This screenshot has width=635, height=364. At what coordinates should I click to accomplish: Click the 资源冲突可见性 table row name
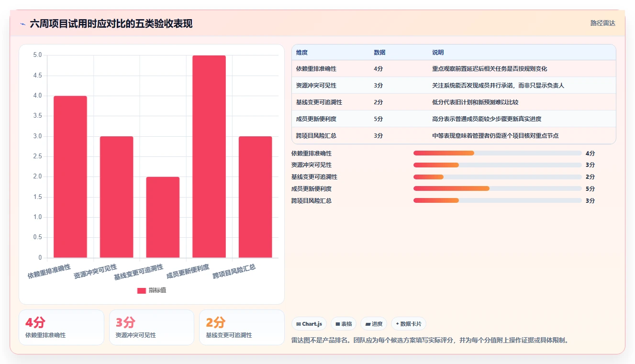[316, 86]
